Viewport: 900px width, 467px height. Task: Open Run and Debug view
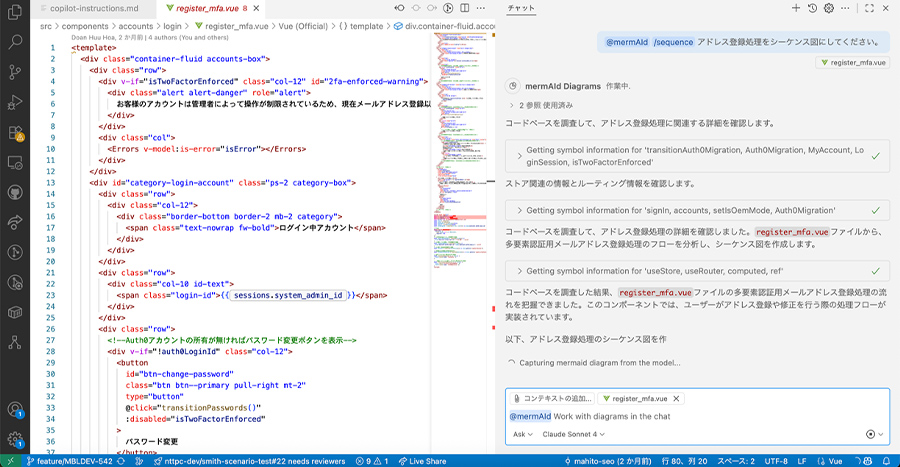(15, 102)
